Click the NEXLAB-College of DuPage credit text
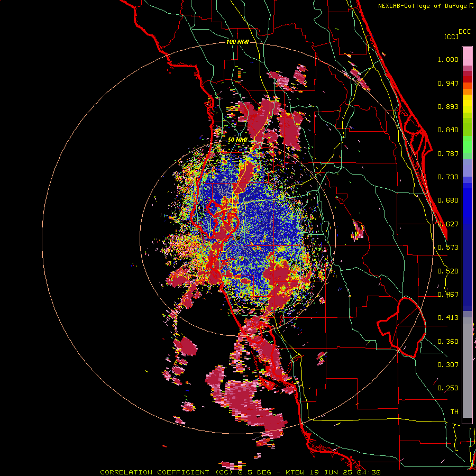Viewport: 476px width, 476px height. pyautogui.click(x=422, y=6)
